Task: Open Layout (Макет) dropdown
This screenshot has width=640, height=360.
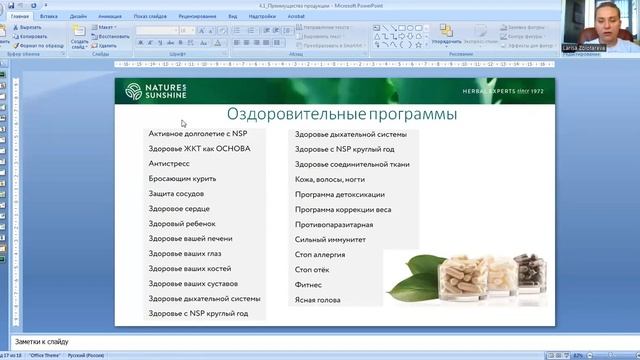Action: point(104,27)
